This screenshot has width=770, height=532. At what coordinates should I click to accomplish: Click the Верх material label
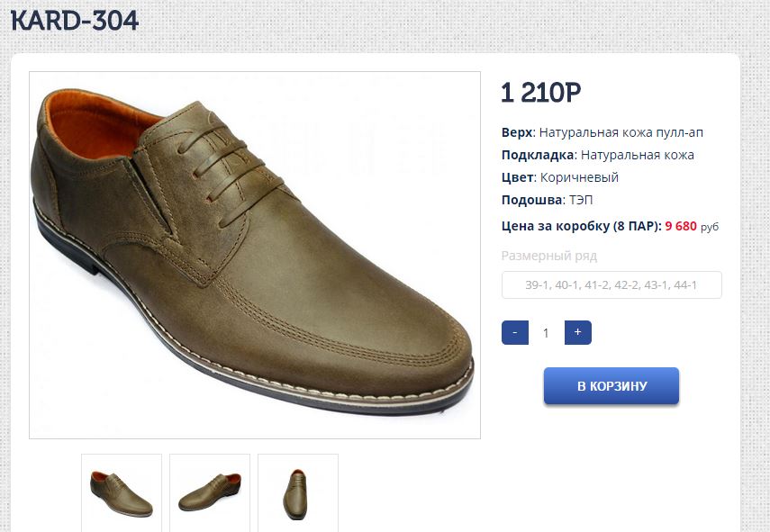coord(517,132)
